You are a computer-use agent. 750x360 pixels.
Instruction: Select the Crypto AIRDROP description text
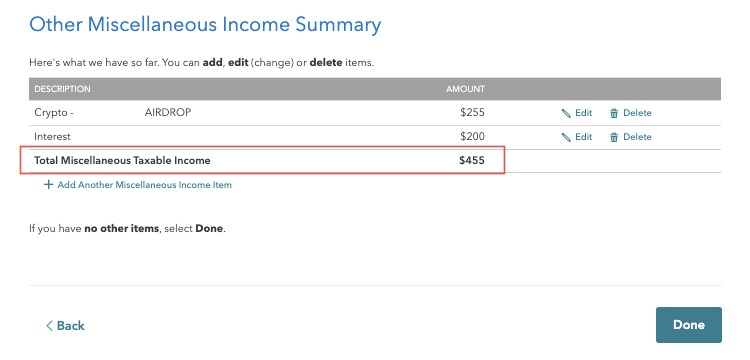[112, 112]
